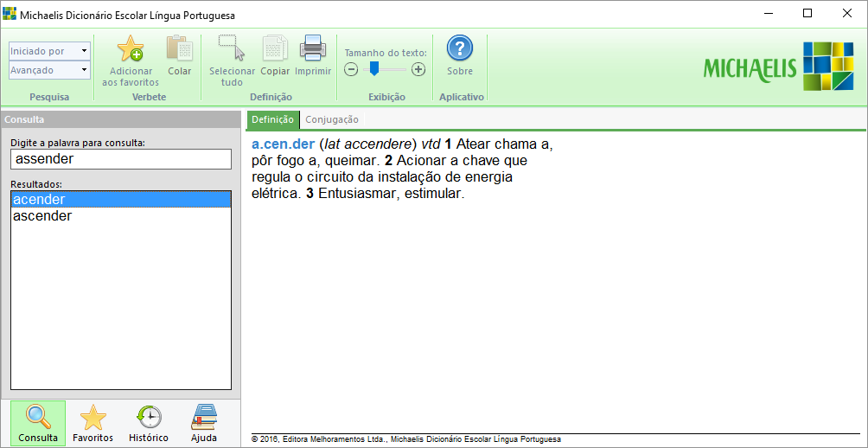Click the a.cen.der headword in the definition
This screenshot has height=448, width=868.
(x=283, y=144)
